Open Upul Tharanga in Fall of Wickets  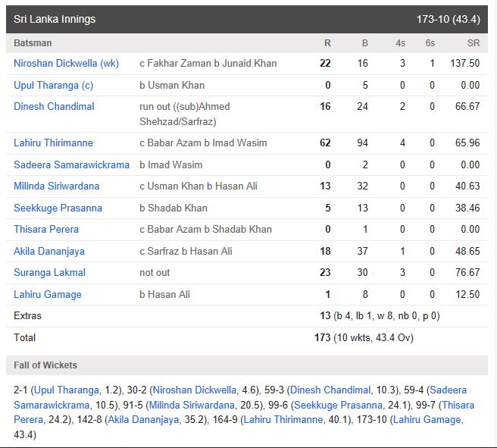point(67,390)
